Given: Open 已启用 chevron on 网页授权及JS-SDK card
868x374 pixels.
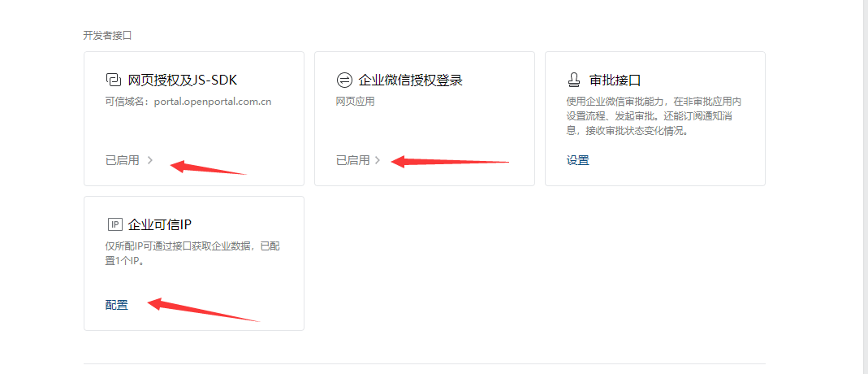Looking at the screenshot, I should pyautogui.click(x=150, y=161).
